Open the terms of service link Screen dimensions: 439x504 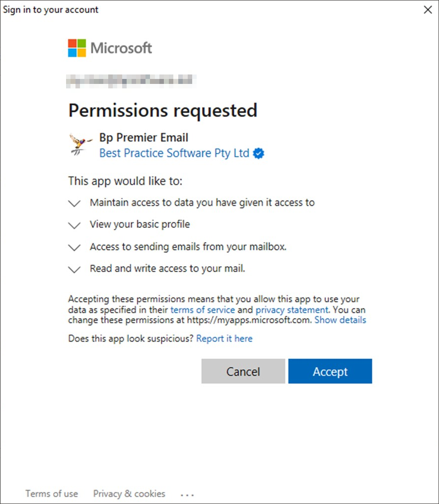tap(203, 310)
